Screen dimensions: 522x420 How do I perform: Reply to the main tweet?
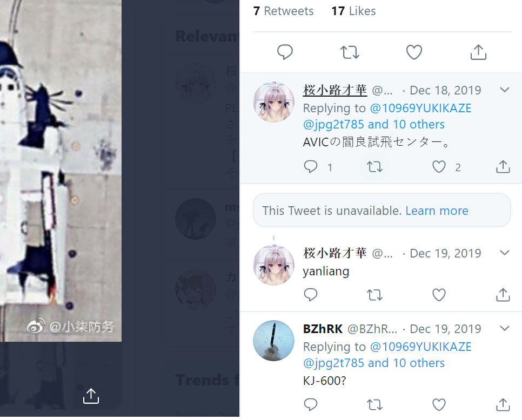coord(285,52)
